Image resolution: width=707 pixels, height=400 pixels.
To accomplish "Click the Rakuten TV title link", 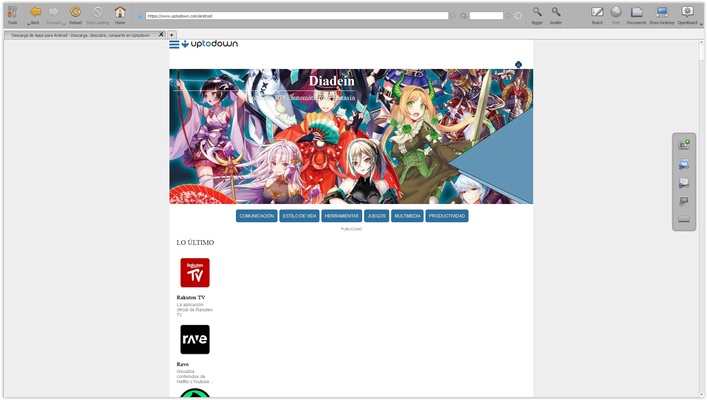I will (x=191, y=297).
